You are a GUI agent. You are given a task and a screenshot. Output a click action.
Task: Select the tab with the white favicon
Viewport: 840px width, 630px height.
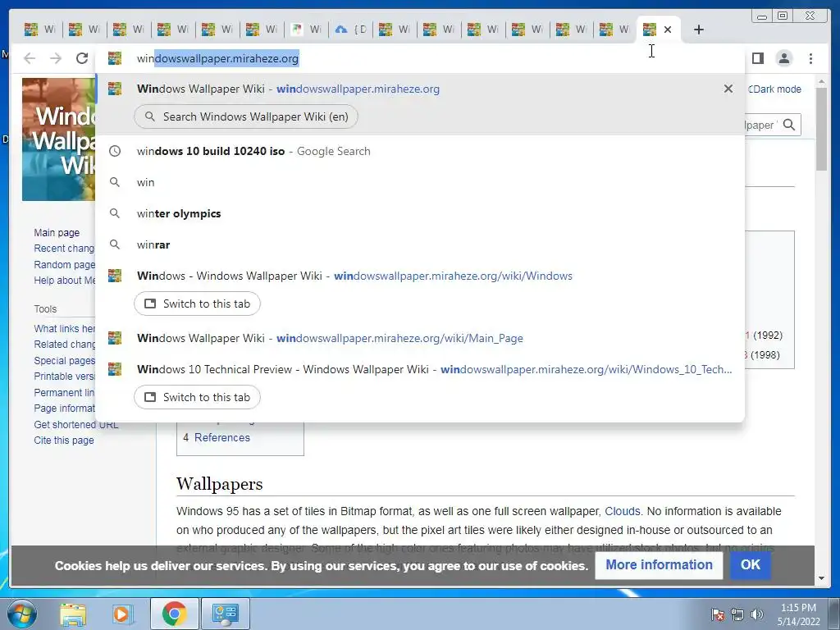coord(307,30)
